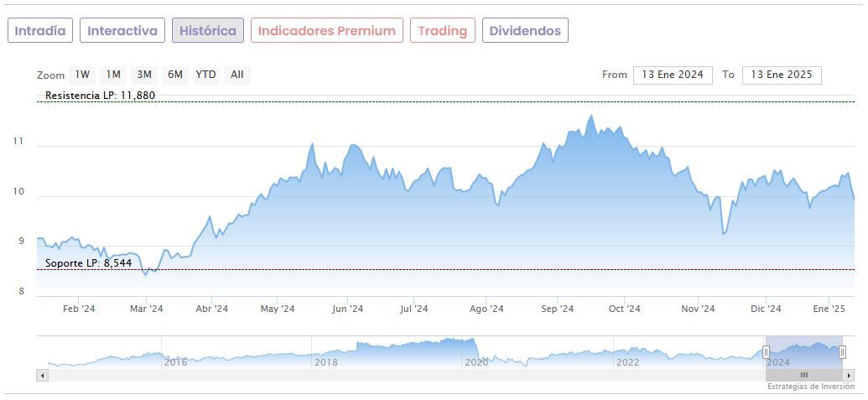Viewport: 868px width, 400px height.
Task: Open the Interactiva chart tab
Action: pos(122,31)
